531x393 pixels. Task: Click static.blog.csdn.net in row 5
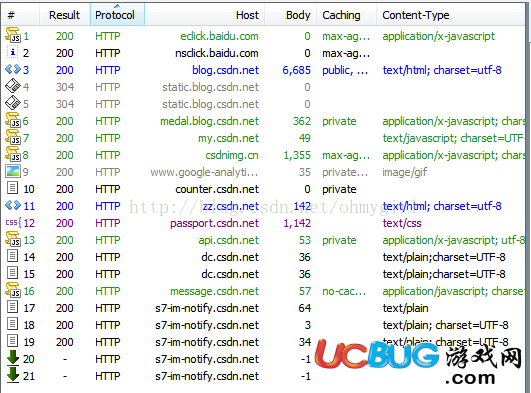(x=210, y=104)
